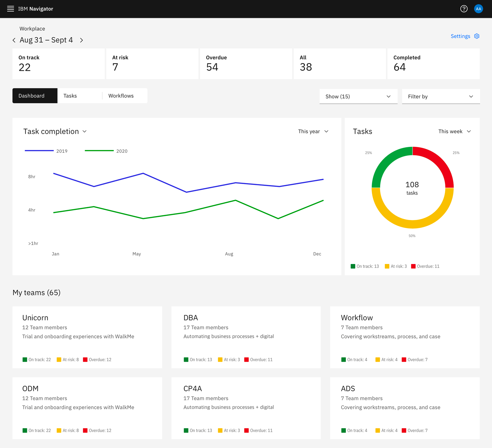Click Tasks panel green On track: 13 swatch
The height and width of the screenshot is (448, 492).
353,266
